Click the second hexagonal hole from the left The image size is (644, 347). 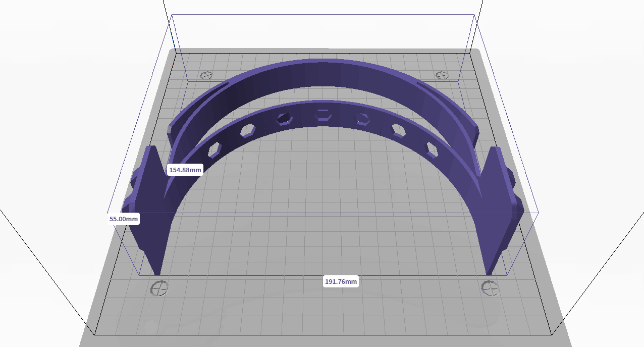pos(247,130)
